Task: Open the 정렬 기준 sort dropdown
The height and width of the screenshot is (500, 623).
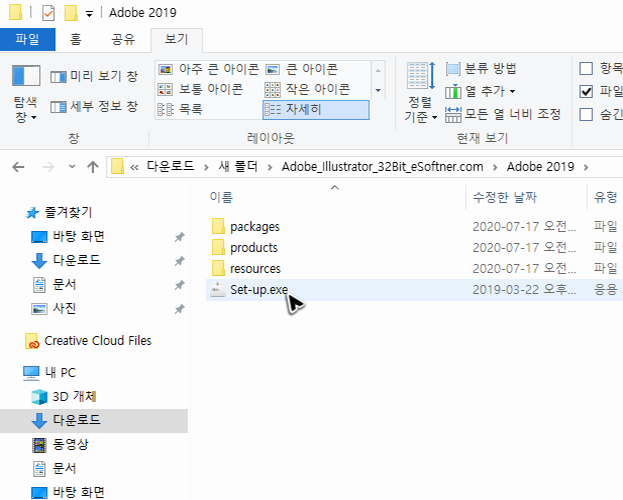Action: click(x=421, y=92)
